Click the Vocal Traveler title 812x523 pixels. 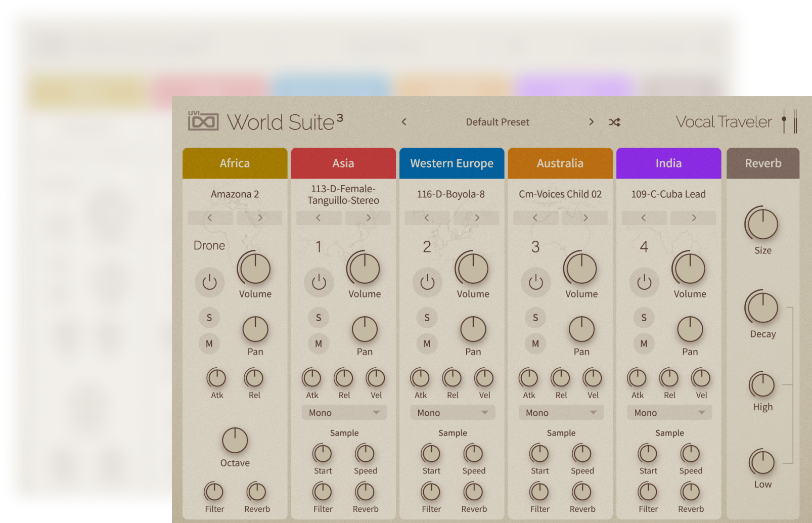tap(724, 122)
